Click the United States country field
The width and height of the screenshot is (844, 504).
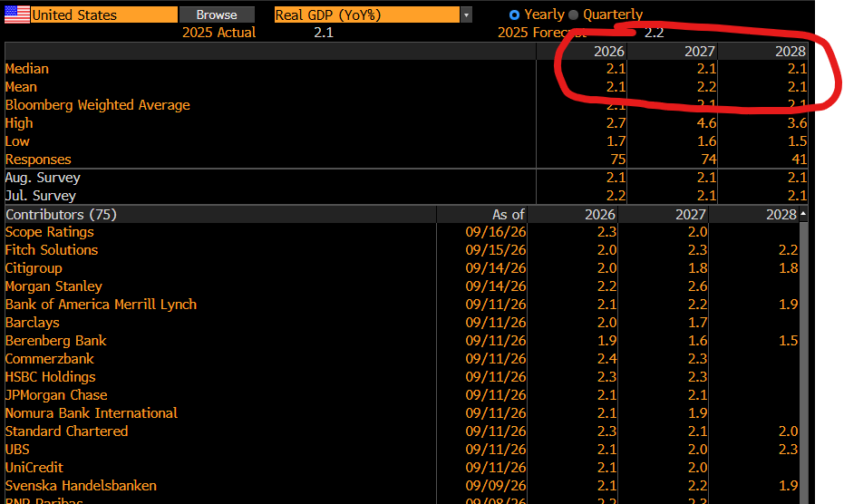(104, 15)
